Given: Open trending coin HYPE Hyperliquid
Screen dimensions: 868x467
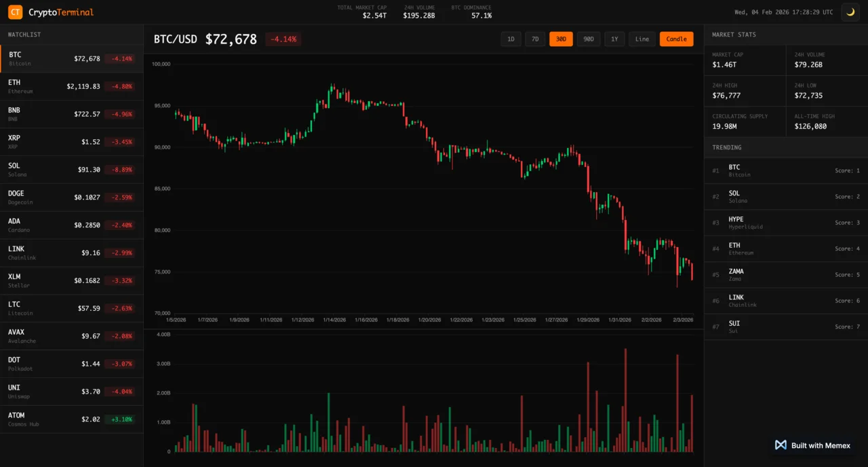Looking at the screenshot, I should pos(786,223).
